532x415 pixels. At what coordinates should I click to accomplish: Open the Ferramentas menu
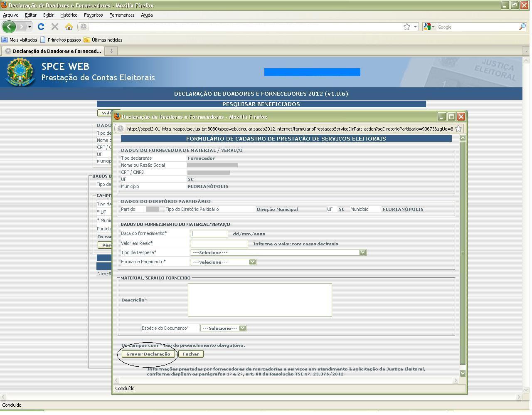[122, 15]
